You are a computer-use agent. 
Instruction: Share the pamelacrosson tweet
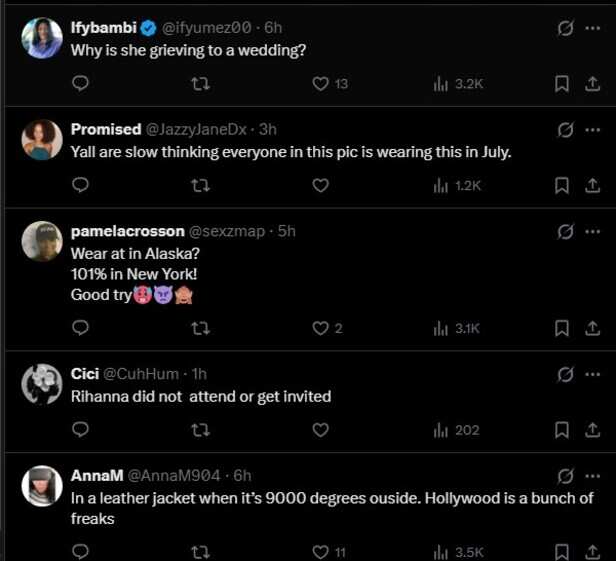pos(592,328)
